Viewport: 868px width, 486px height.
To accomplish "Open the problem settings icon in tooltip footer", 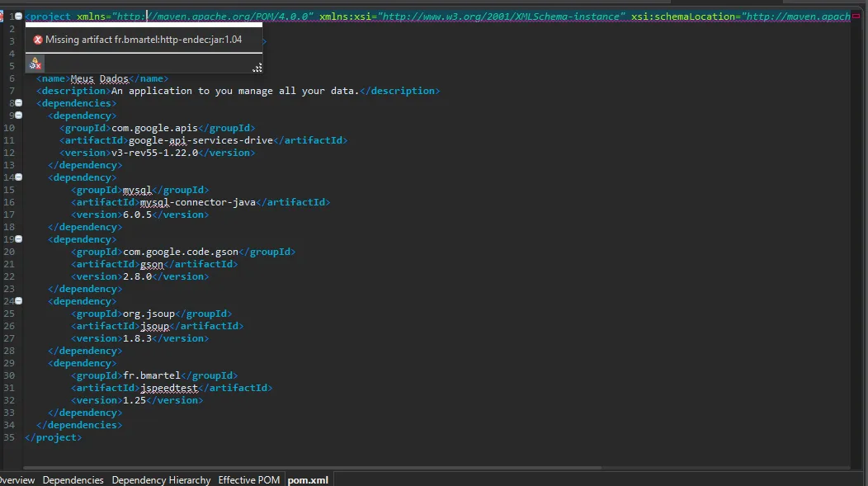I will [x=35, y=64].
